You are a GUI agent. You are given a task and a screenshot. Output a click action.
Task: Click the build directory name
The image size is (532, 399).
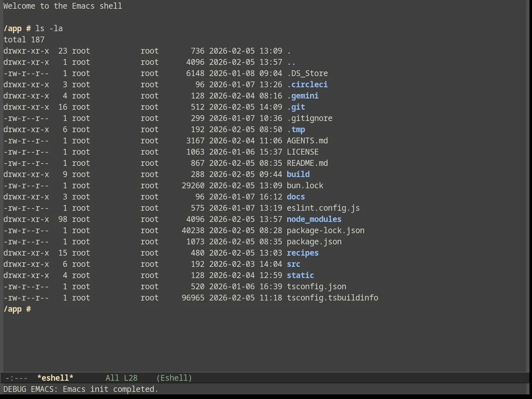coord(298,174)
